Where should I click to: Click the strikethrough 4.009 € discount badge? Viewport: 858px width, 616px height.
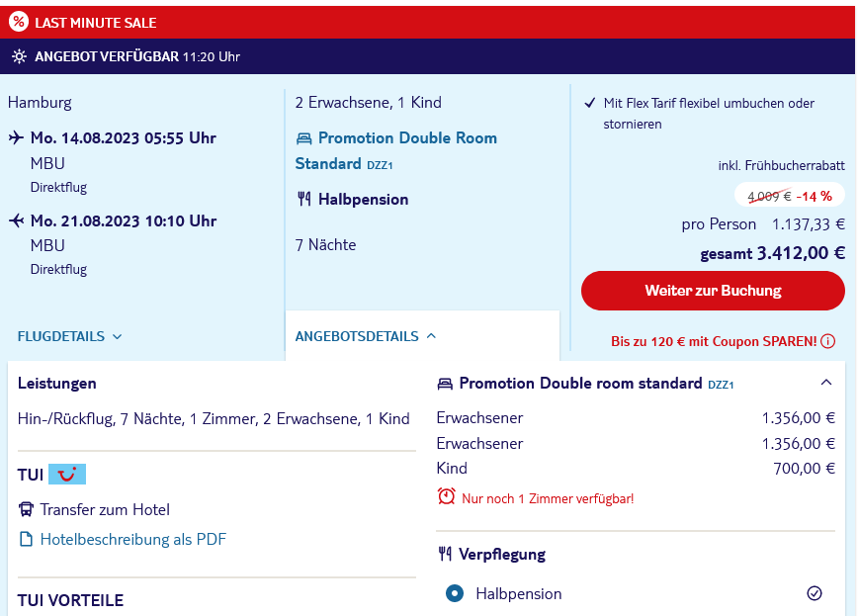pyautogui.click(x=789, y=196)
